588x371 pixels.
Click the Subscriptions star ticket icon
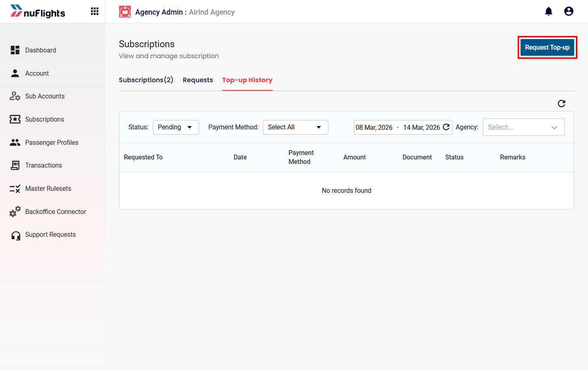click(15, 119)
